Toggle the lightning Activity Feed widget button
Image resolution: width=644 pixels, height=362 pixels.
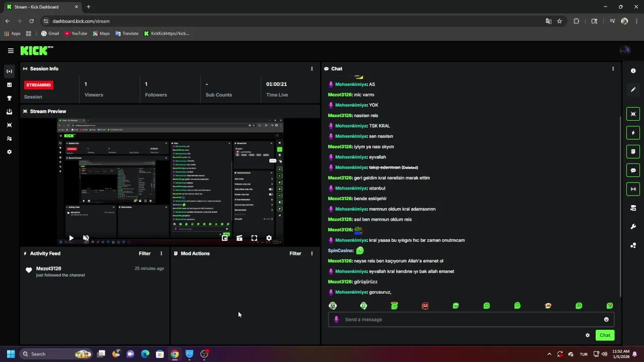pos(633,133)
